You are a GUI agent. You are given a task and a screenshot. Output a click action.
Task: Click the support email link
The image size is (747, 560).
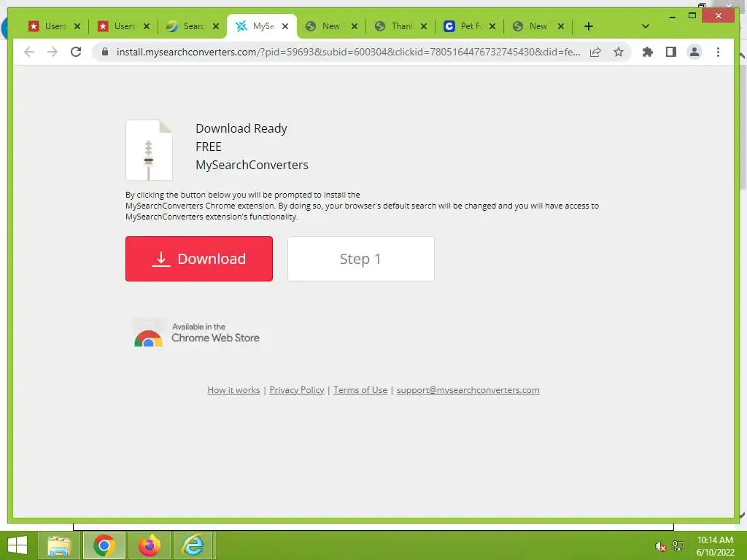(x=468, y=390)
